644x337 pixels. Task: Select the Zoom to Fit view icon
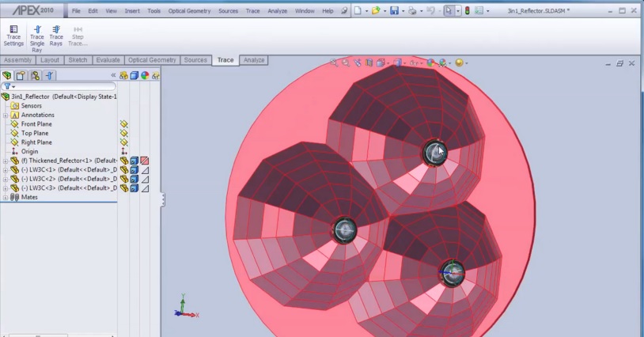click(x=335, y=62)
